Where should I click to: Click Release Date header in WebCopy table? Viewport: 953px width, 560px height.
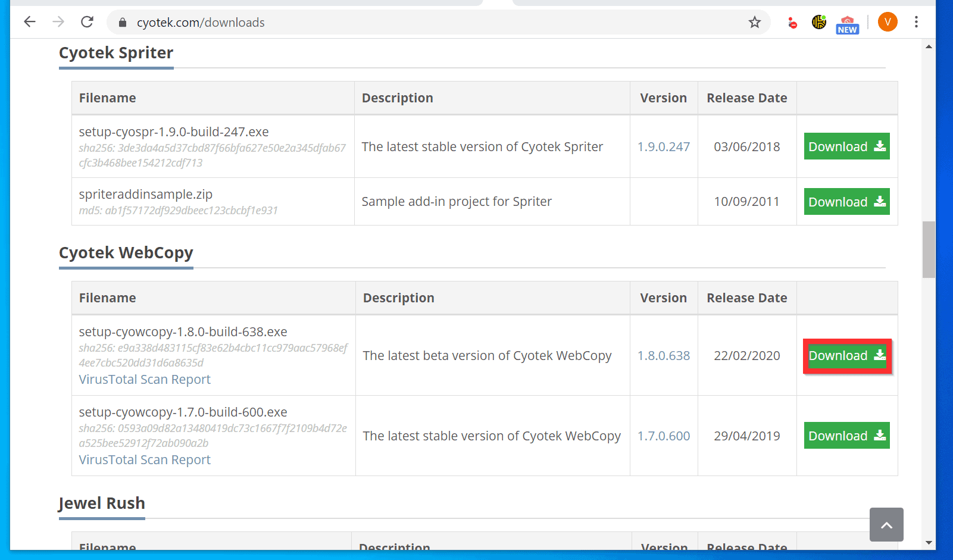pyautogui.click(x=747, y=298)
